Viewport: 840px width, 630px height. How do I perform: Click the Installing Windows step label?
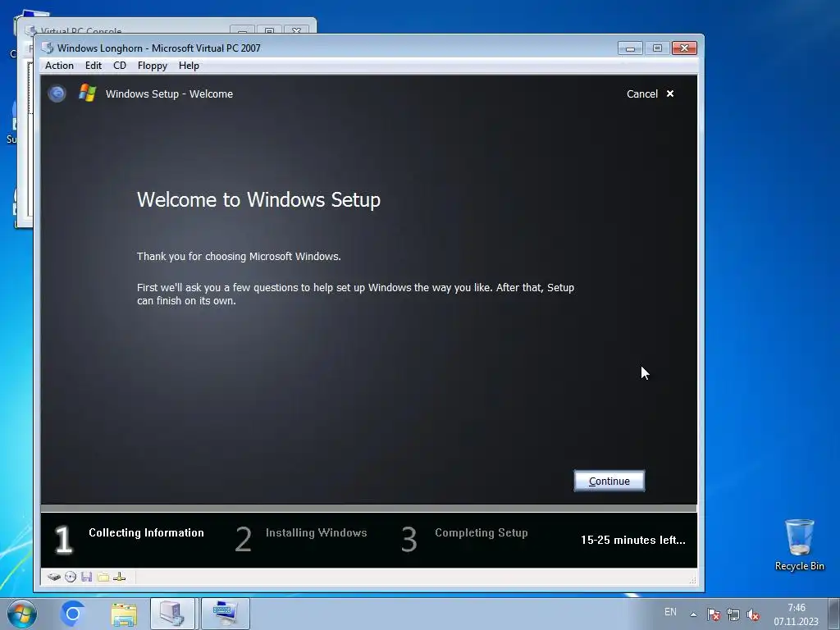click(x=316, y=532)
